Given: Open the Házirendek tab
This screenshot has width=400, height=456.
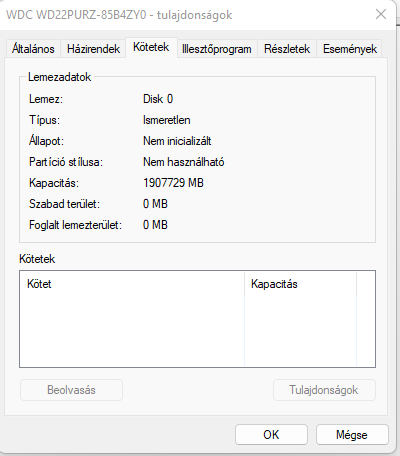Looking at the screenshot, I should coord(93,49).
